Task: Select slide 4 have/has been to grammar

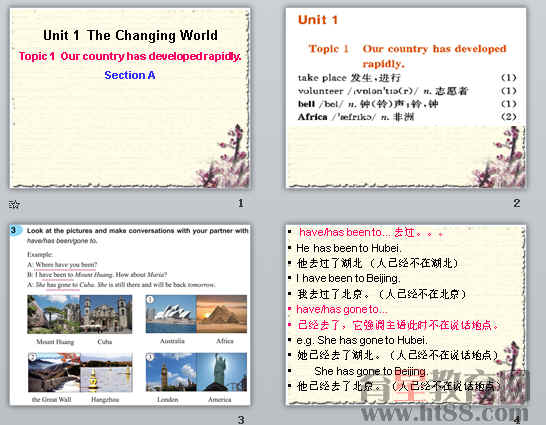Action: [x=406, y=315]
